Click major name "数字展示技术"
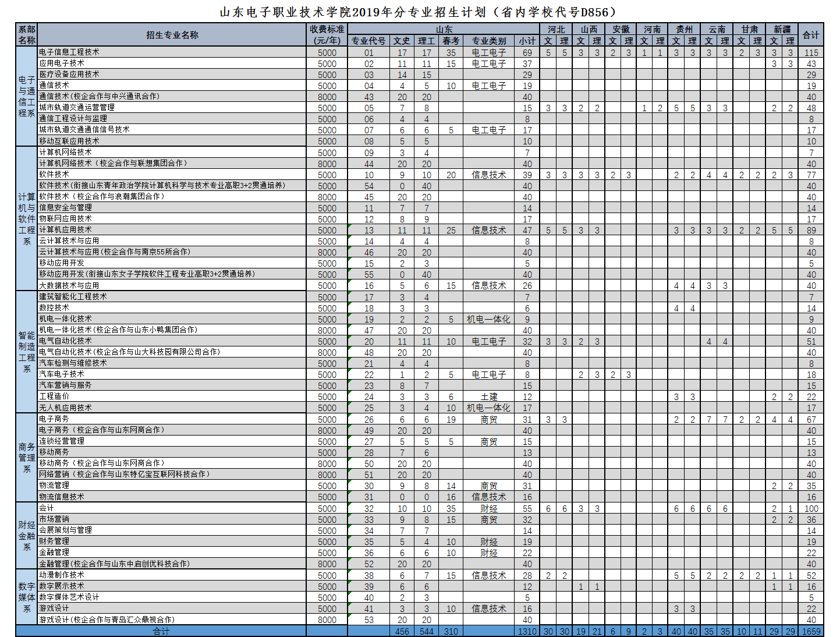 [x=62, y=586]
